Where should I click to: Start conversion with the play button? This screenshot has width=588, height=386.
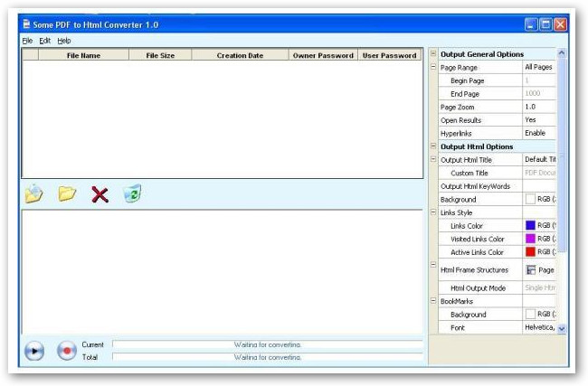34,351
